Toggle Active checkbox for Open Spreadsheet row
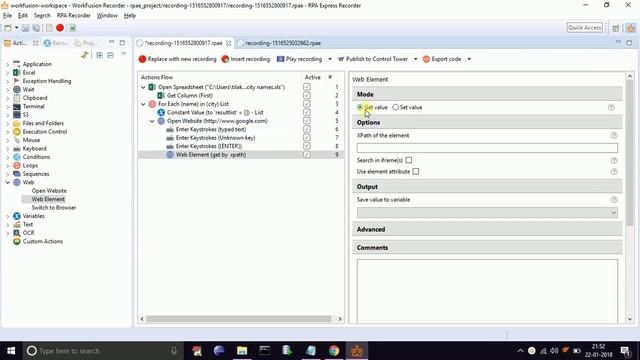This screenshot has height=360, width=640. tap(307, 87)
